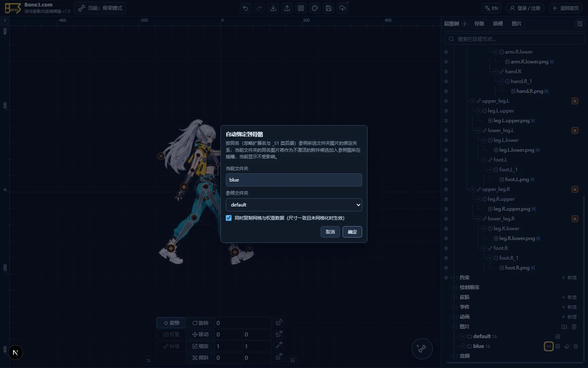Open the color palette theme icon
The width and height of the screenshot is (588, 368).
(315, 8)
